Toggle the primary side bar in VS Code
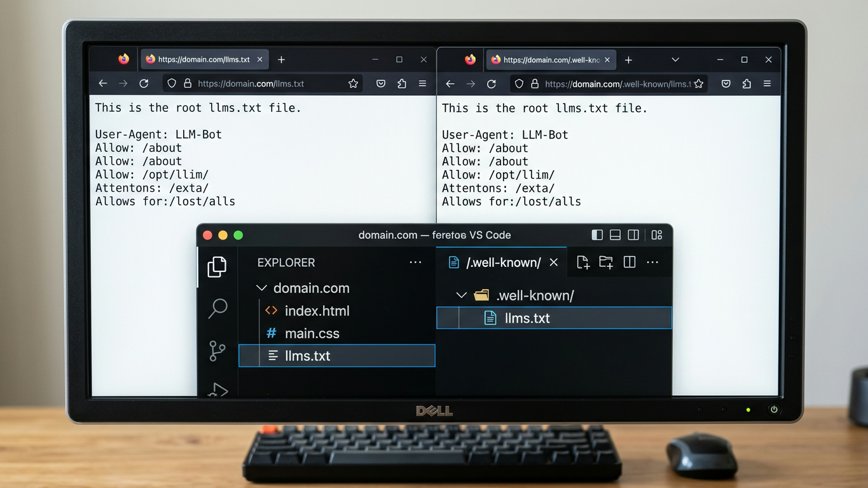868x488 pixels. [597, 235]
